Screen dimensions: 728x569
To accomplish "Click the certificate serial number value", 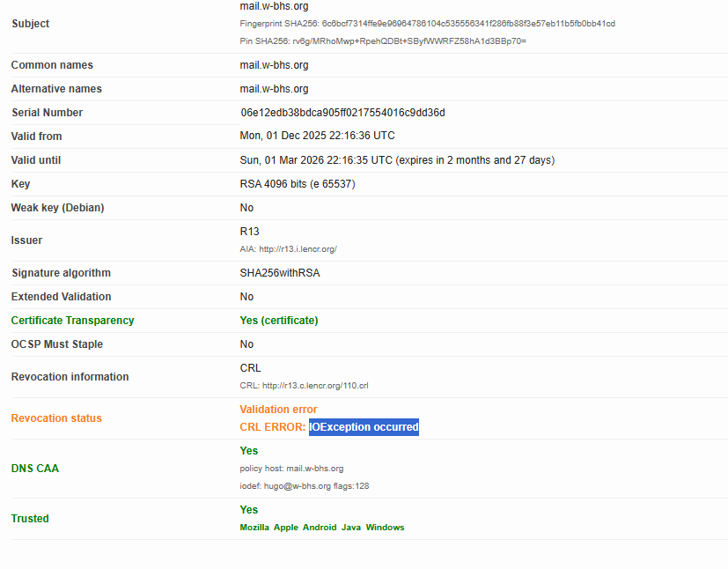I will pos(342,113).
